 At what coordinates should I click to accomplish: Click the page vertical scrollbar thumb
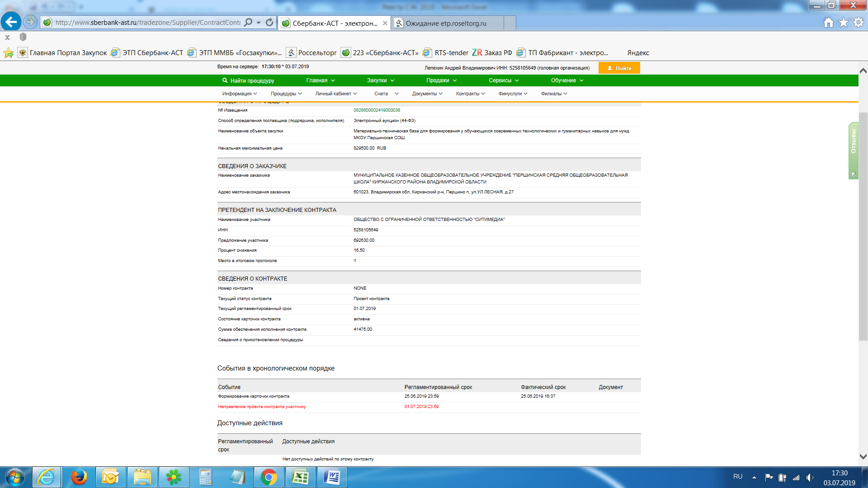click(x=863, y=226)
